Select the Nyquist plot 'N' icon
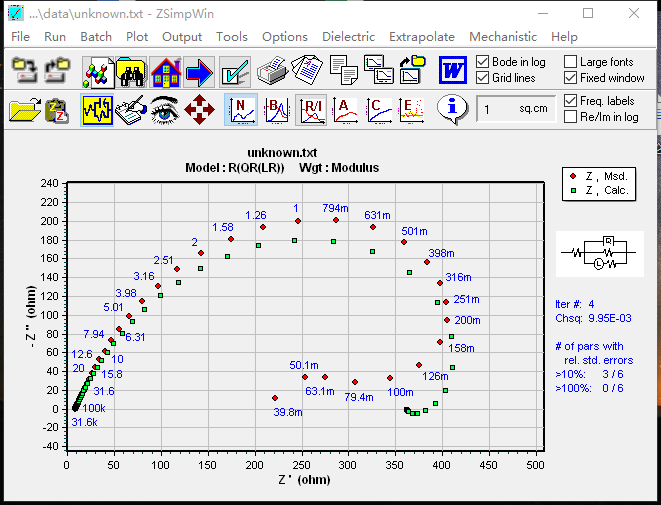The width and height of the screenshot is (661, 505). 240,109
